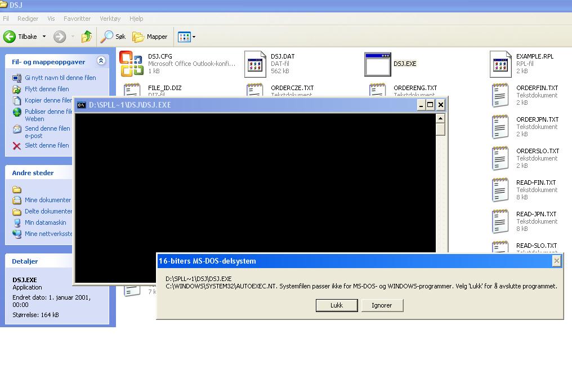Minimize the DSJ.EXE console window
Screen dimensions: 572x392
tap(421, 105)
